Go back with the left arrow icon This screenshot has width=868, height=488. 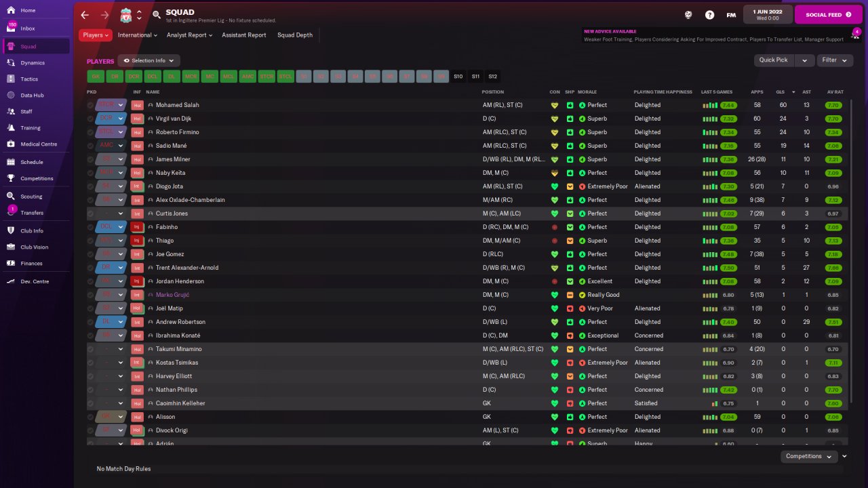[84, 15]
